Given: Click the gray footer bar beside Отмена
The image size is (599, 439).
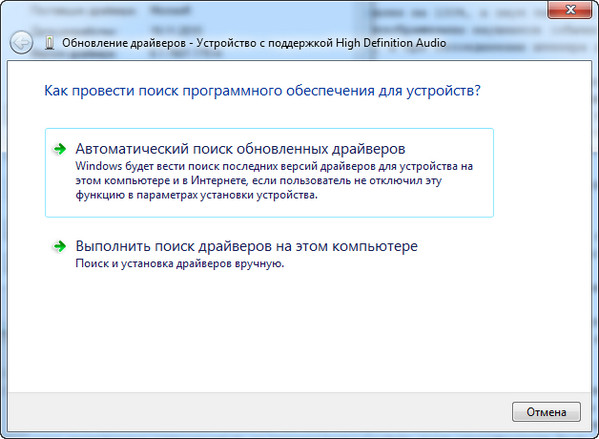Looking at the screenshot, I should coord(260,412).
